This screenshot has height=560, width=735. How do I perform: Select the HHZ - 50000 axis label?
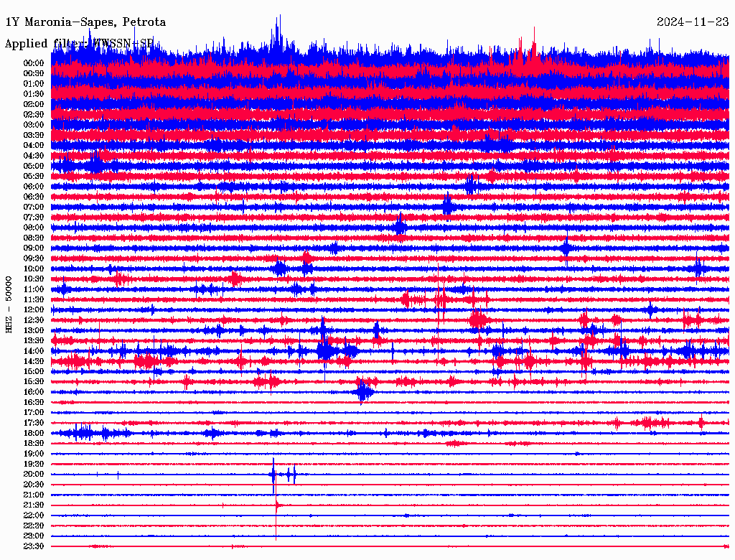point(9,304)
